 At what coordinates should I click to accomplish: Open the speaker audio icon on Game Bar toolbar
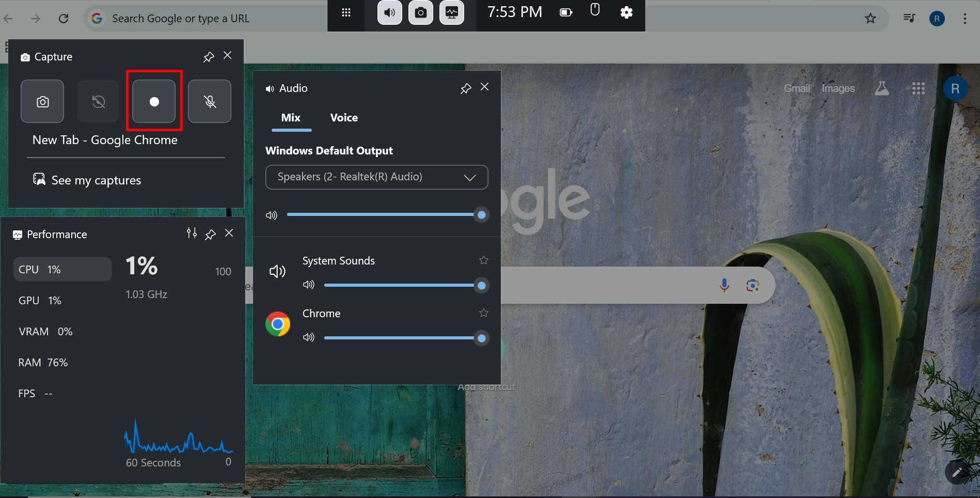click(389, 12)
